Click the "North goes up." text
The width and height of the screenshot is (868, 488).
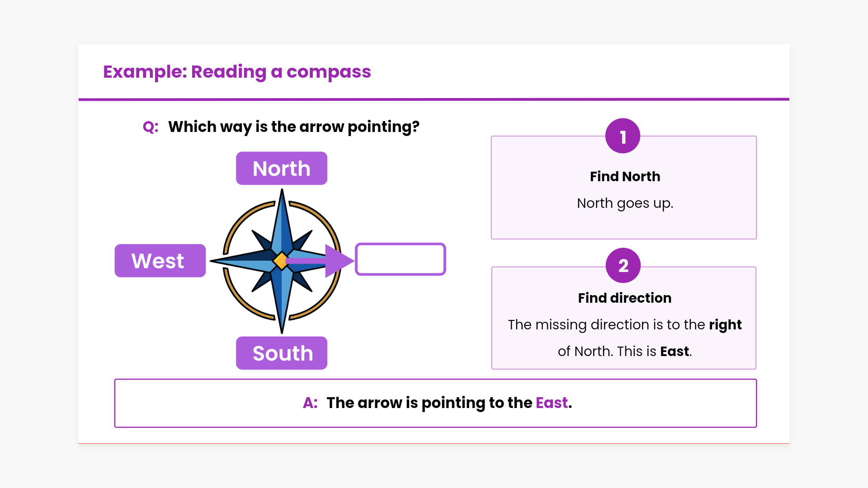tap(625, 203)
